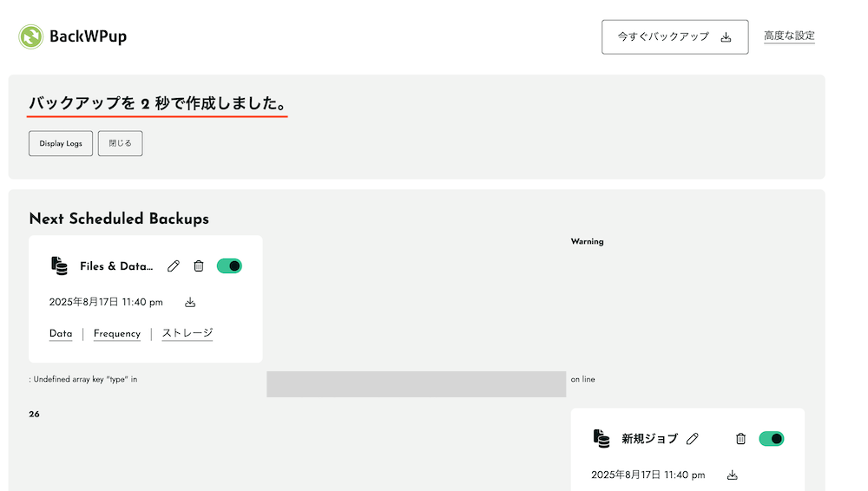Open the Data link on the Files & Data card

(61, 334)
